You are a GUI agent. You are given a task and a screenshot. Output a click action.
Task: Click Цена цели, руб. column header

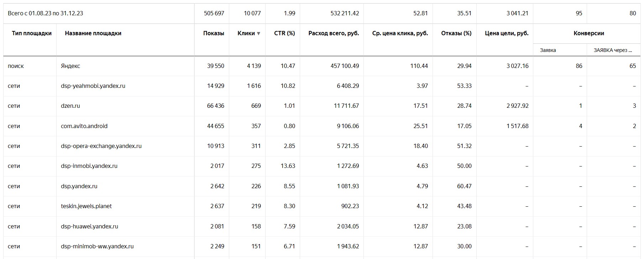click(x=507, y=33)
